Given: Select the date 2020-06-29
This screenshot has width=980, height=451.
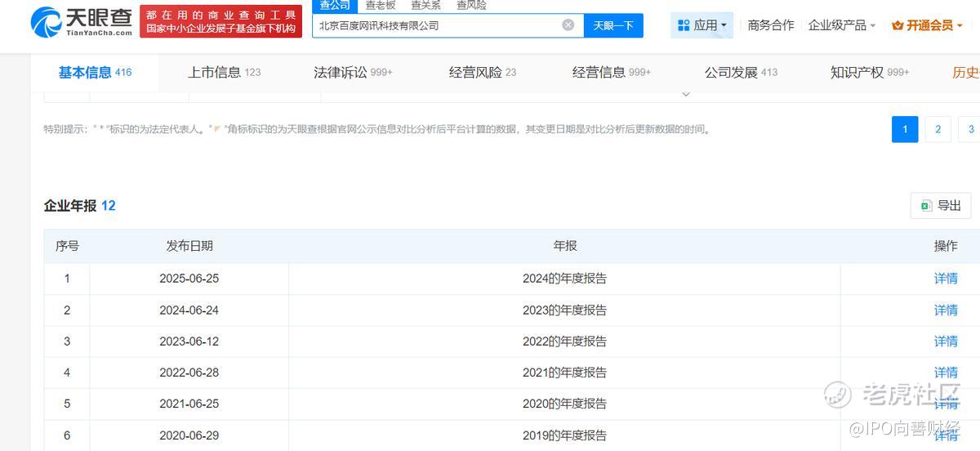Looking at the screenshot, I should pos(189,435).
